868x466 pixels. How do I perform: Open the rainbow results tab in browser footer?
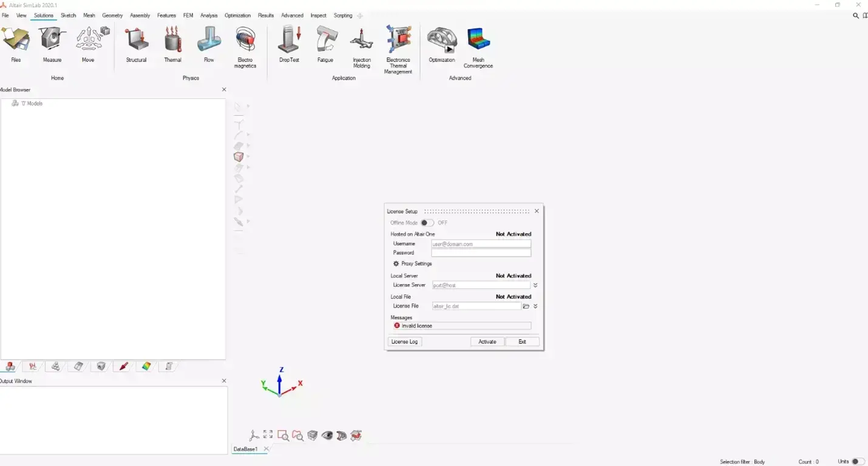tap(146, 366)
